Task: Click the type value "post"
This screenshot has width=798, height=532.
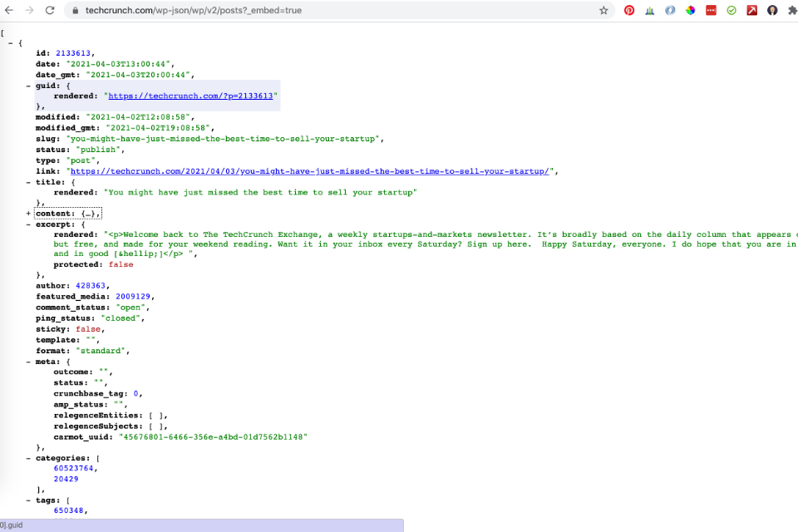Action: pyautogui.click(x=81, y=160)
